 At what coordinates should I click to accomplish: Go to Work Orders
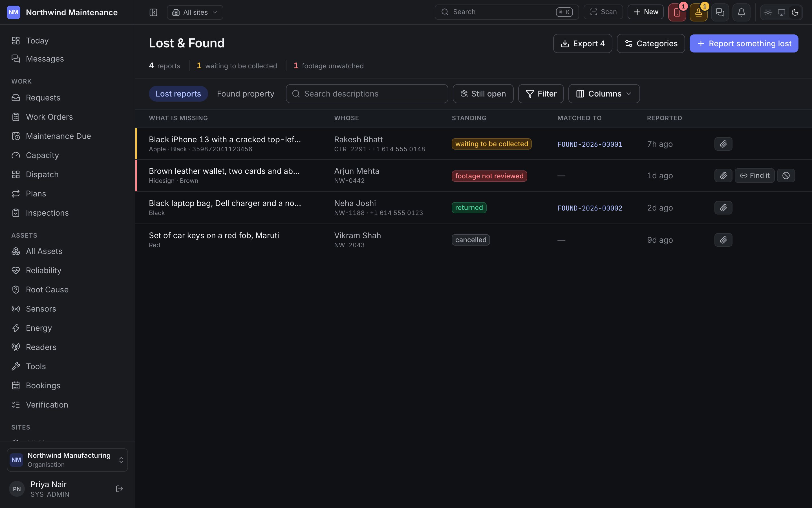coord(67,117)
